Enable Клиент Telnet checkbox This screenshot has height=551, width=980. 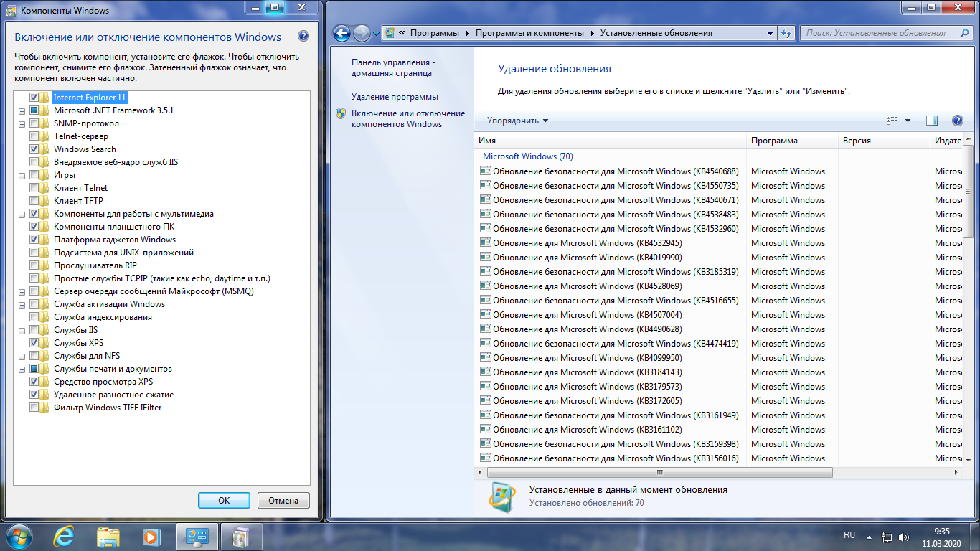pyautogui.click(x=34, y=188)
